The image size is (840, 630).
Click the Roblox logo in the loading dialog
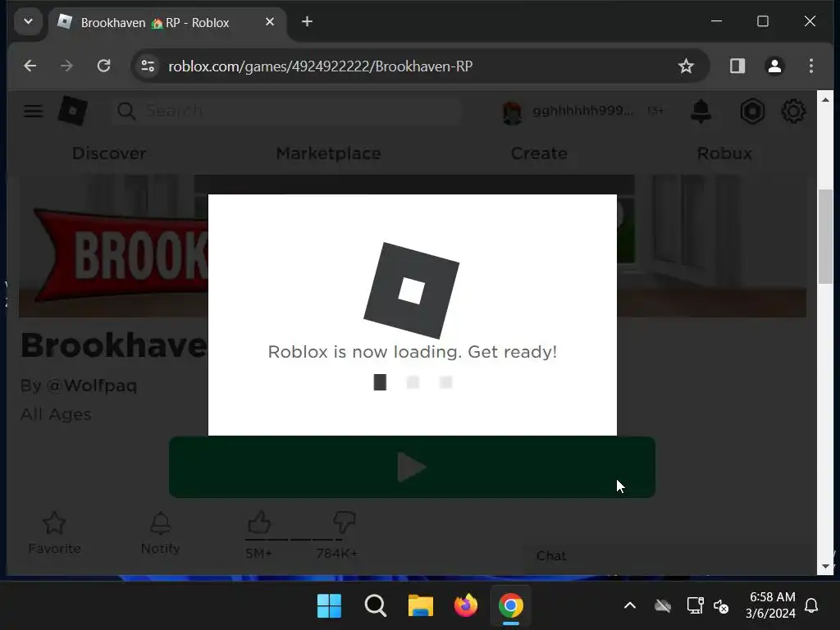tap(412, 290)
